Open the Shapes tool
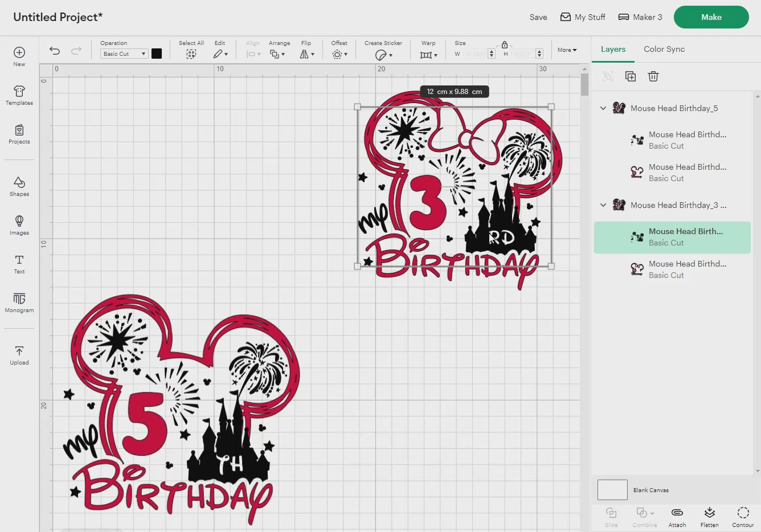The width and height of the screenshot is (761, 532). (19, 186)
